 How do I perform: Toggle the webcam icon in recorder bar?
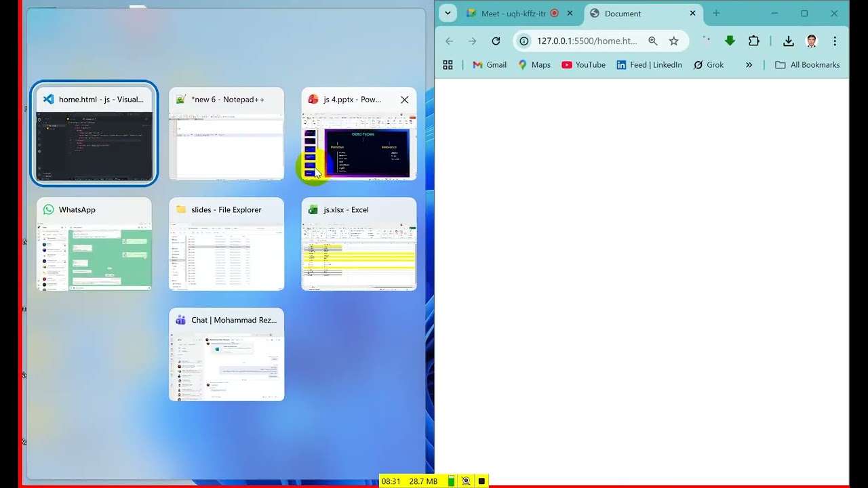466,481
